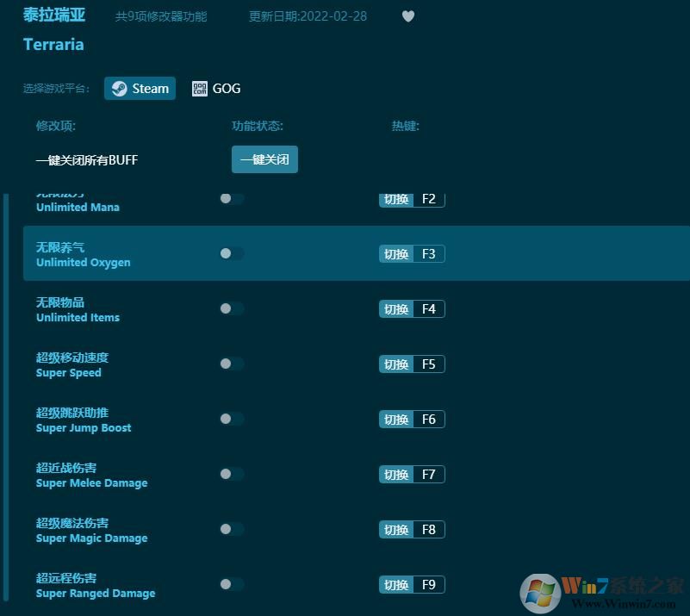
Task: Click the 热键 column header
Action: tap(406, 127)
